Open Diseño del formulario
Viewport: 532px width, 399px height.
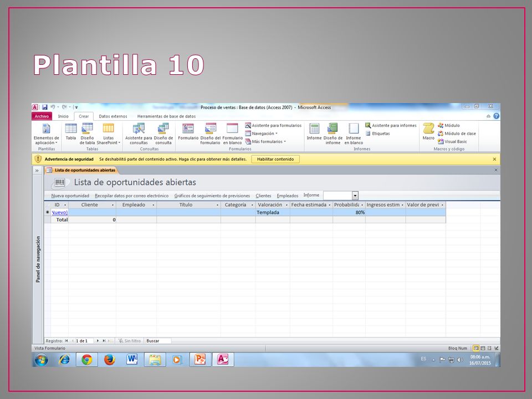(211, 134)
